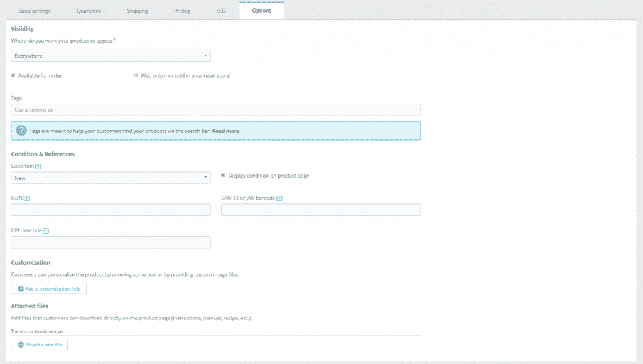Switch to the Pricing tab
Viewport: 643px width, 364px height.
pos(181,10)
